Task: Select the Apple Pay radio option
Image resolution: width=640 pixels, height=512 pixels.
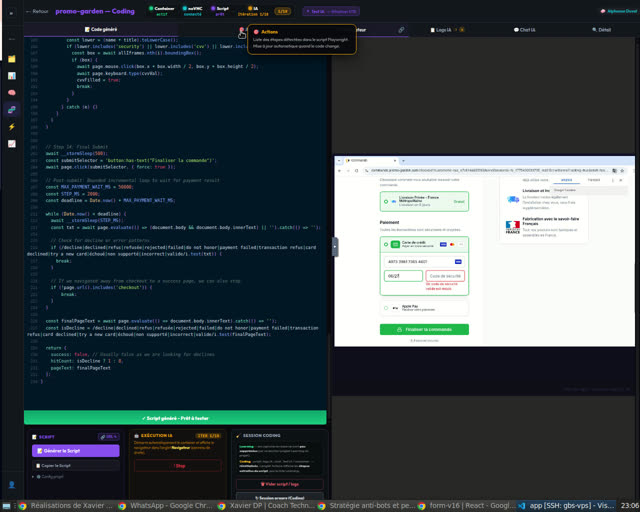Action: [x=386, y=308]
